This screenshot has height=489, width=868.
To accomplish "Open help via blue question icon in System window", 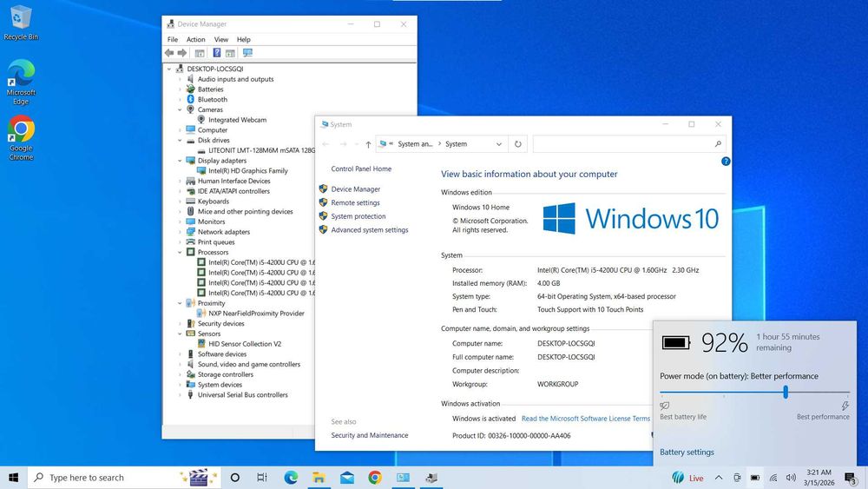I will [x=725, y=162].
